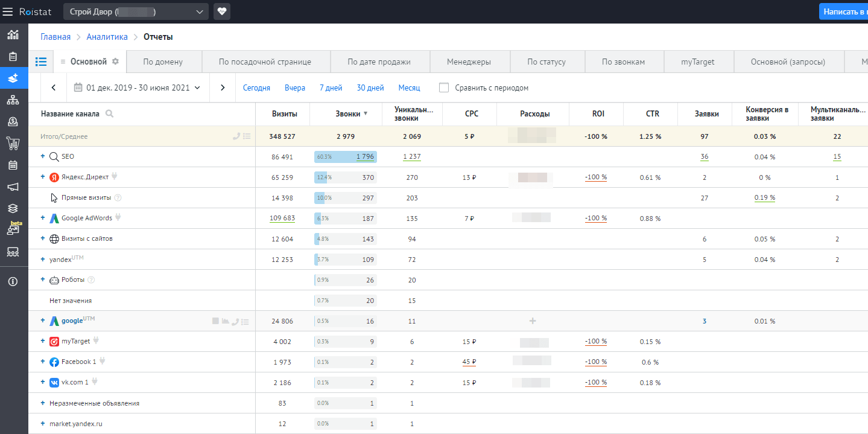Go to Аналитика in the breadcrumb

(107, 37)
